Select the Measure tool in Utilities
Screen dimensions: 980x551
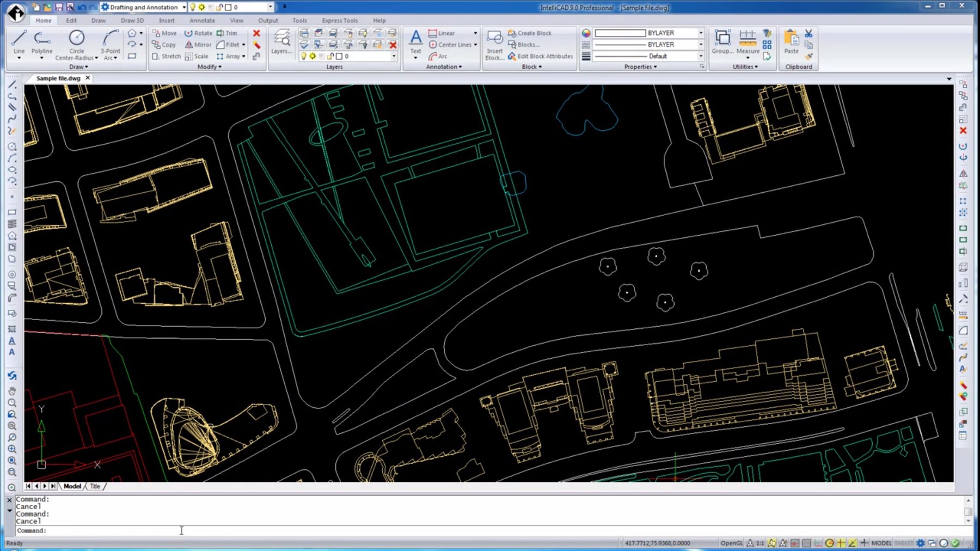point(747,38)
